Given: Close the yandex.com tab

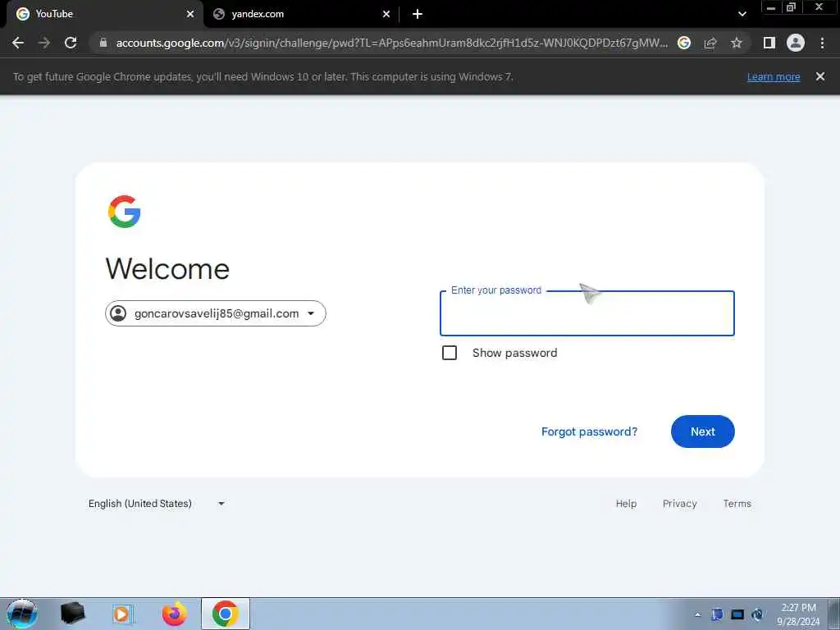Looking at the screenshot, I should tap(386, 14).
